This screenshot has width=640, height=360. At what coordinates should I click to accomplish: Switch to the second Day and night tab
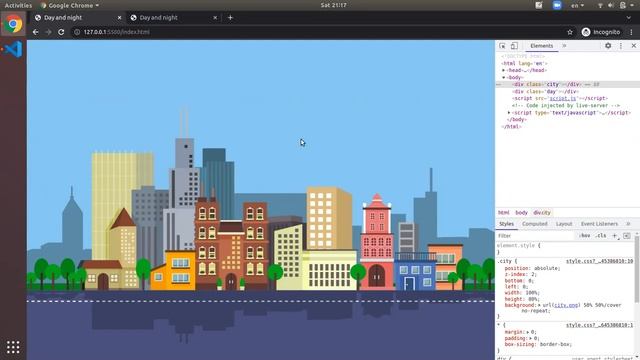click(x=172, y=18)
